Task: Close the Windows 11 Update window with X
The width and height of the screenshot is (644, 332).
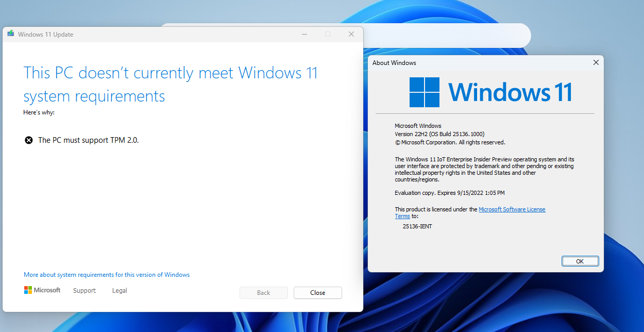Action: pyautogui.click(x=351, y=34)
